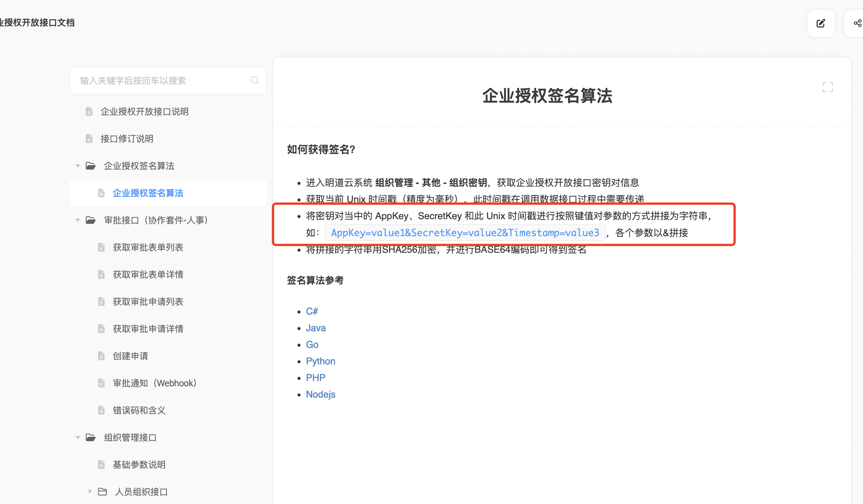Open 错误码和含义 page

(x=139, y=410)
